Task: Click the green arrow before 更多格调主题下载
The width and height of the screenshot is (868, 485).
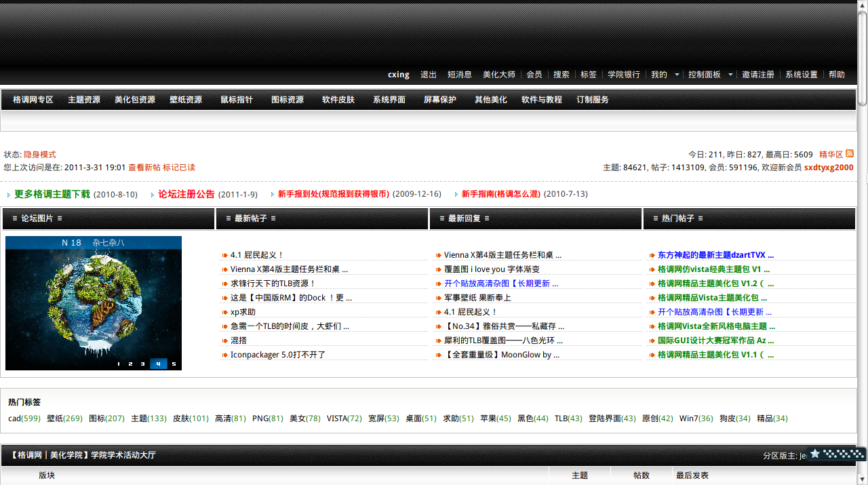Action: tap(9, 195)
